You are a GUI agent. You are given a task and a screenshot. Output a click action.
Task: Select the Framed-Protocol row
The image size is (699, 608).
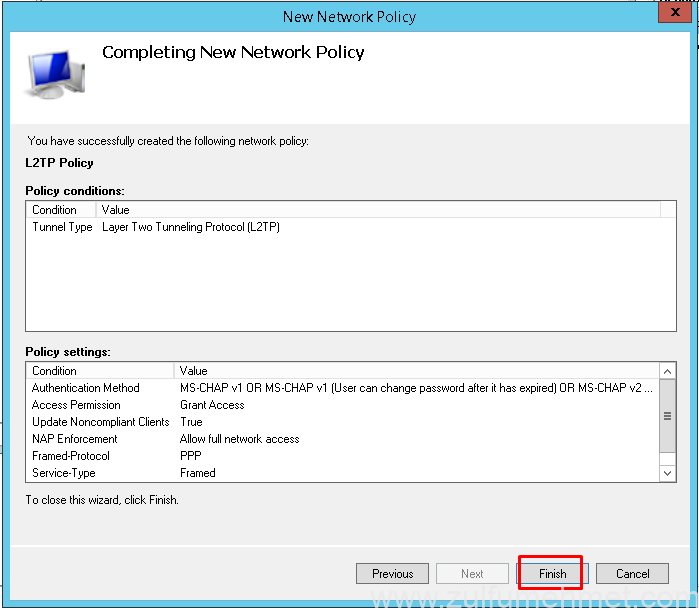tap(342, 456)
